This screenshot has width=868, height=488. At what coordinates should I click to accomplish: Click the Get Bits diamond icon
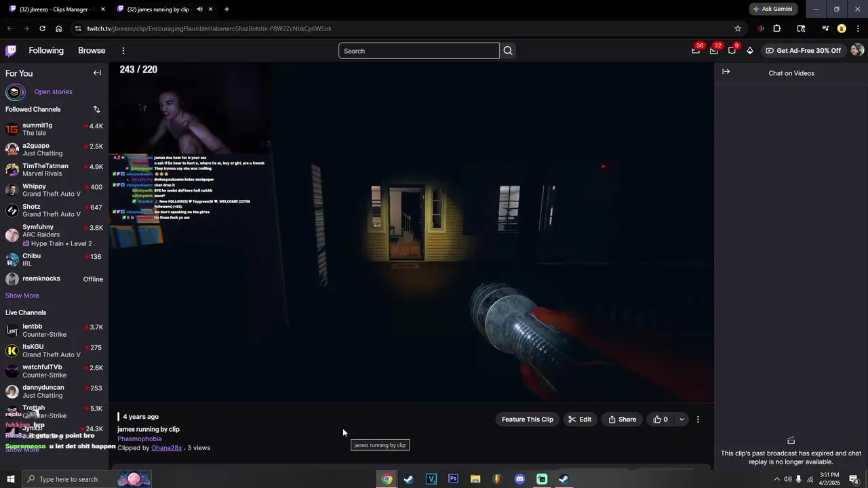point(750,51)
